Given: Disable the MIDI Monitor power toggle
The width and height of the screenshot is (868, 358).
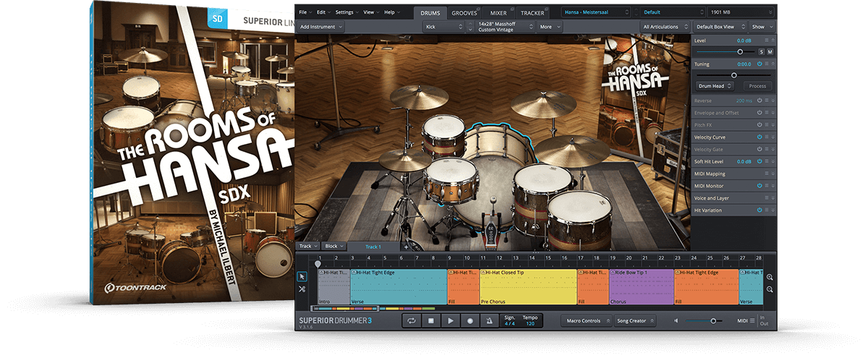Looking at the screenshot, I should tap(759, 186).
